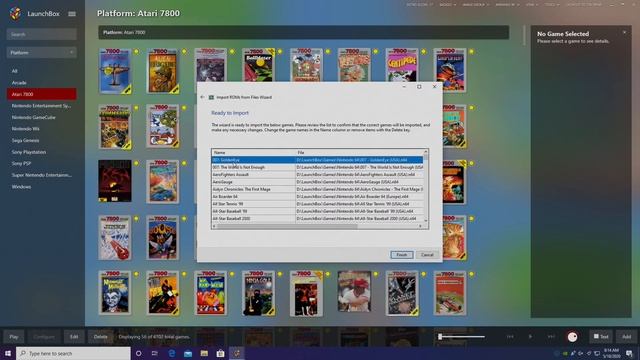
Task: Click the previous track playback icon
Action: tap(510, 337)
